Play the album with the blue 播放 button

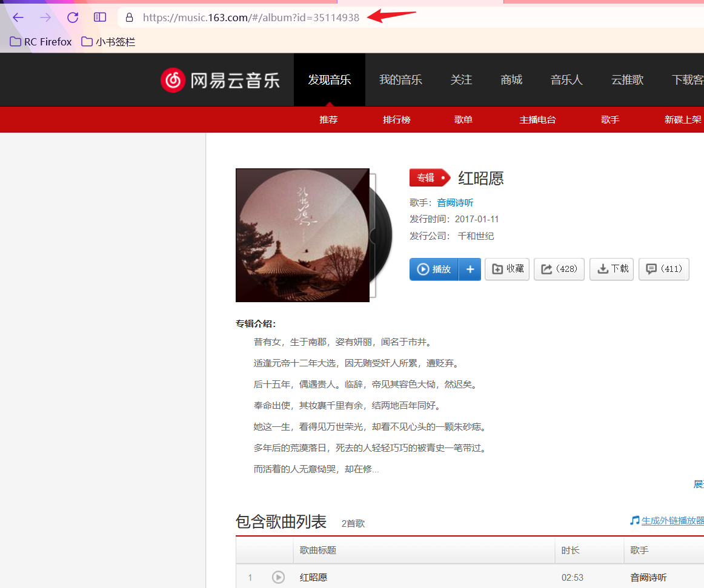point(434,269)
